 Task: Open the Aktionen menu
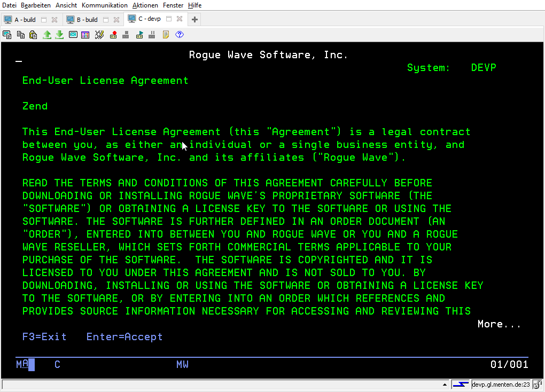pos(145,5)
